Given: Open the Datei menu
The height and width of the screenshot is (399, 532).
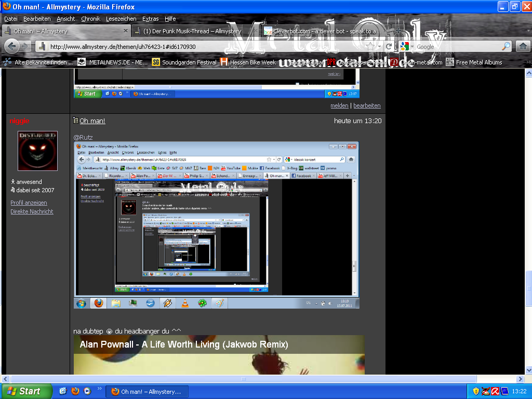Looking at the screenshot, I should tap(11, 19).
